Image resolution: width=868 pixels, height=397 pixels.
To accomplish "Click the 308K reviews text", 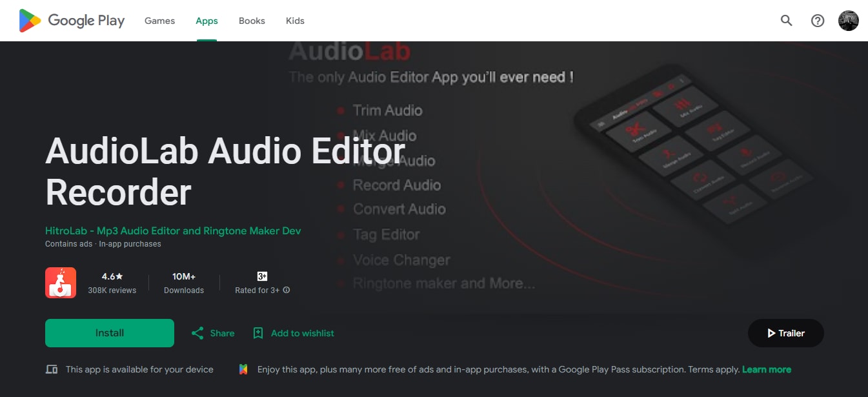I will tap(112, 290).
